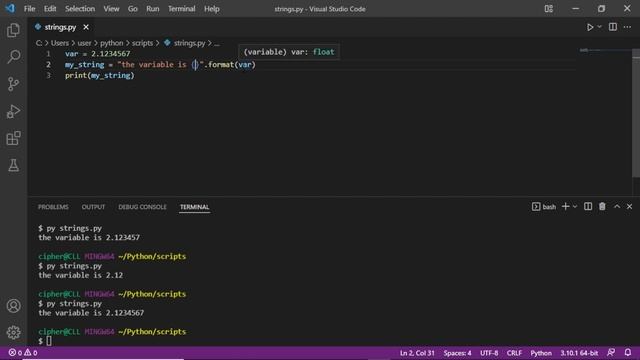Open the Extensions view
Image resolution: width=640 pixels, height=360 pixels.
13,138
